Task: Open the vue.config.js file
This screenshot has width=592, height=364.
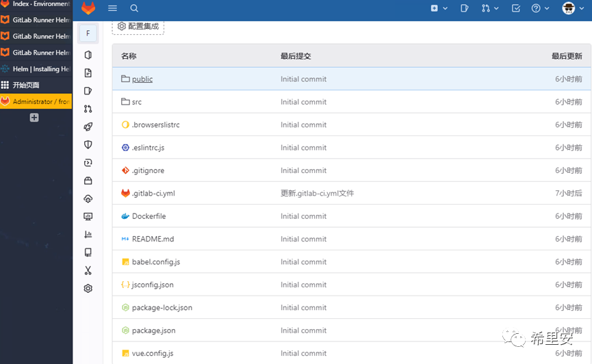Action: pyautogui.click(x=153, y=353)
